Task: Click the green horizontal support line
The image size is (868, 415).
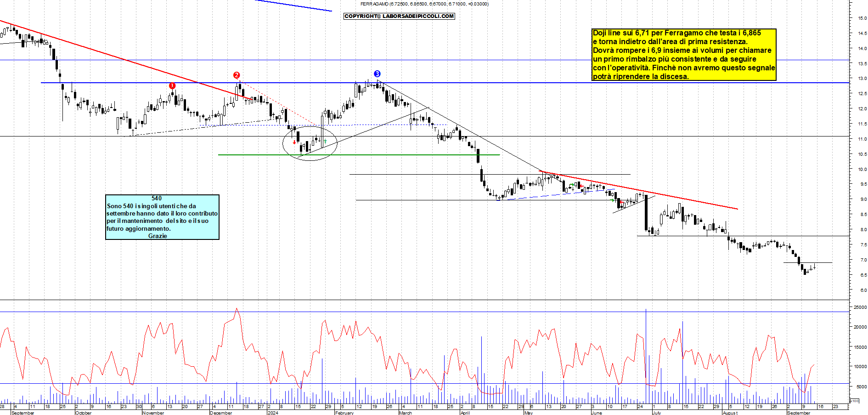Action: tap(359, 155)
